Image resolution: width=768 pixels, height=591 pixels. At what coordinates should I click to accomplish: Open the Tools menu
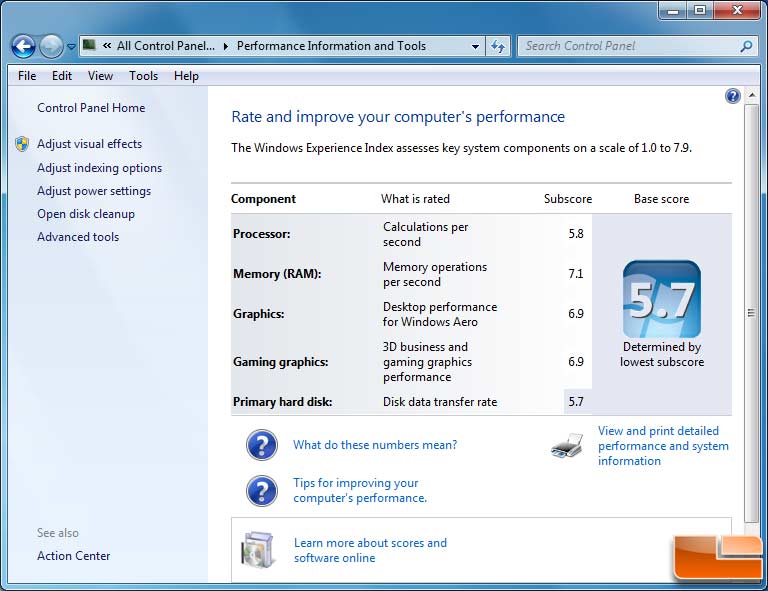tap(143, 76)
